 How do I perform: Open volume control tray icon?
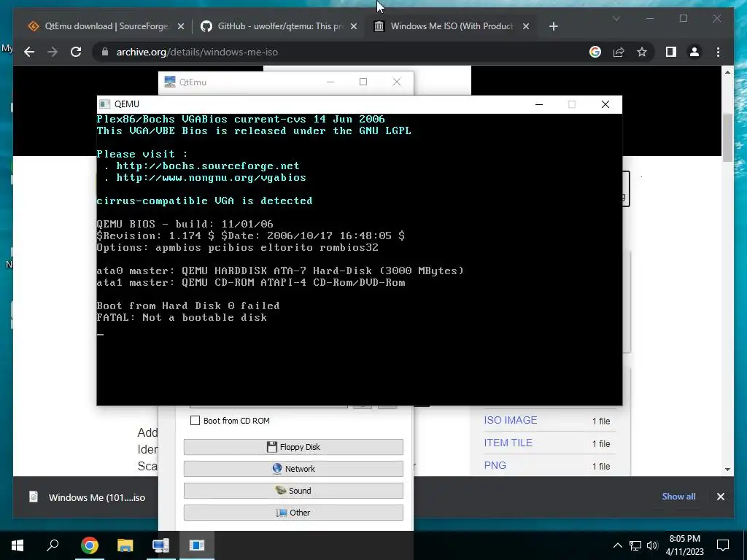(652, 545)
